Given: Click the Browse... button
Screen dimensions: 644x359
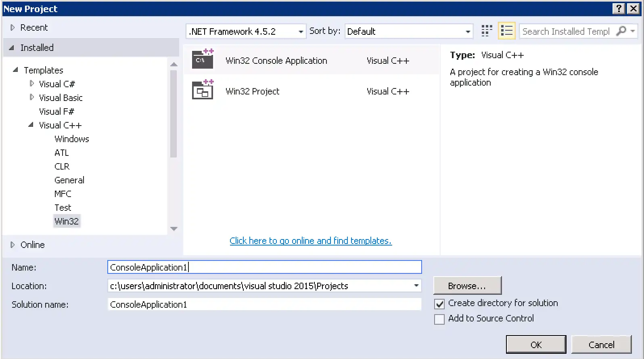Looking at the screenshot, I should [x=467, y=286].
